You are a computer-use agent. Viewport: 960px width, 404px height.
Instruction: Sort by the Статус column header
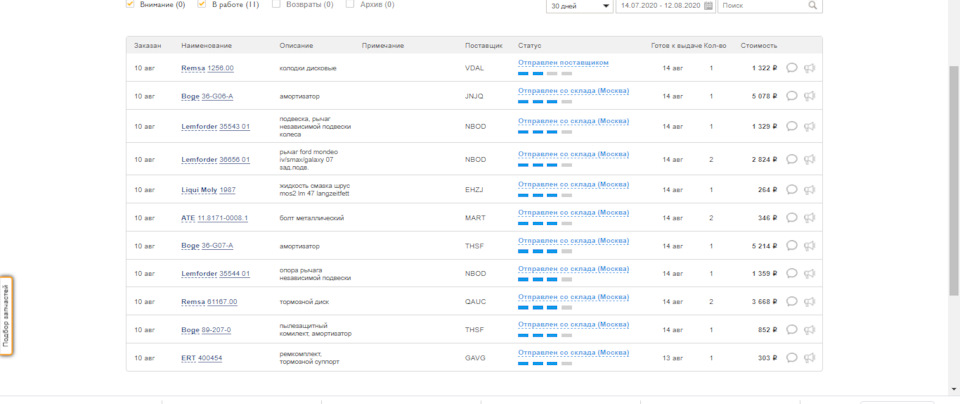(529, 46)
